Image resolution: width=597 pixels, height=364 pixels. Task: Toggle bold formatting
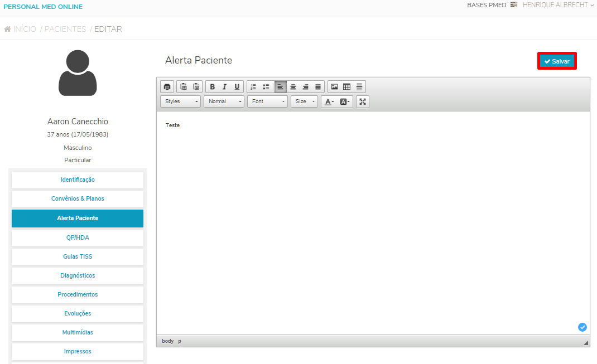tap(213, 87)
